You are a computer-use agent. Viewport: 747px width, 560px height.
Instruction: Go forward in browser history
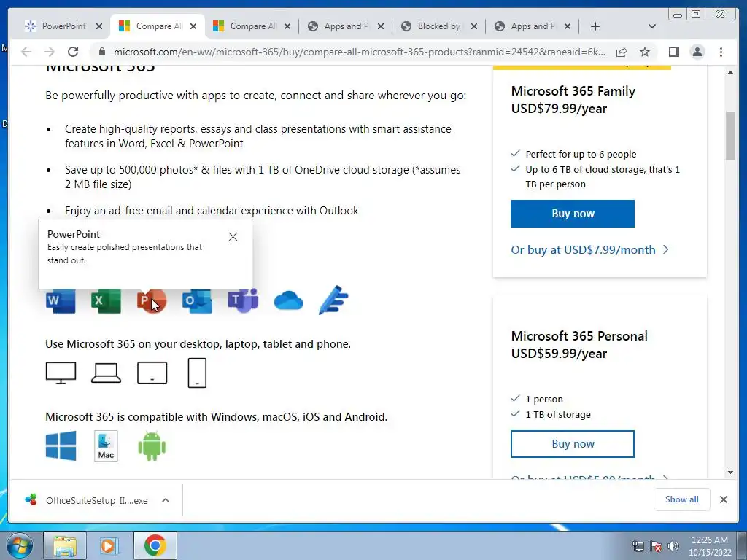click(49, 52)
